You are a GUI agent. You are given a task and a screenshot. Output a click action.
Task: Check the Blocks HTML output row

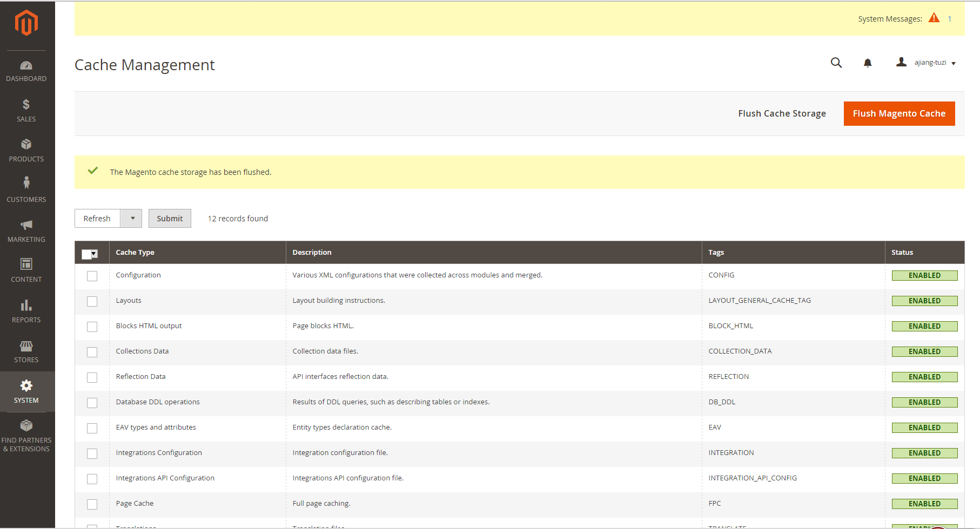point(92,327)
